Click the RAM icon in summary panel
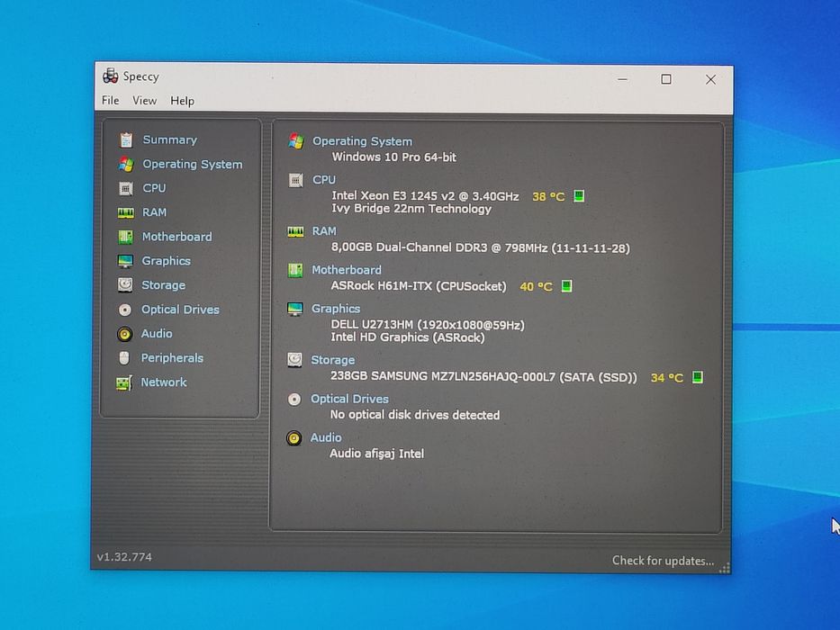Viewport: 840px width, 630px height. point(295,232)
